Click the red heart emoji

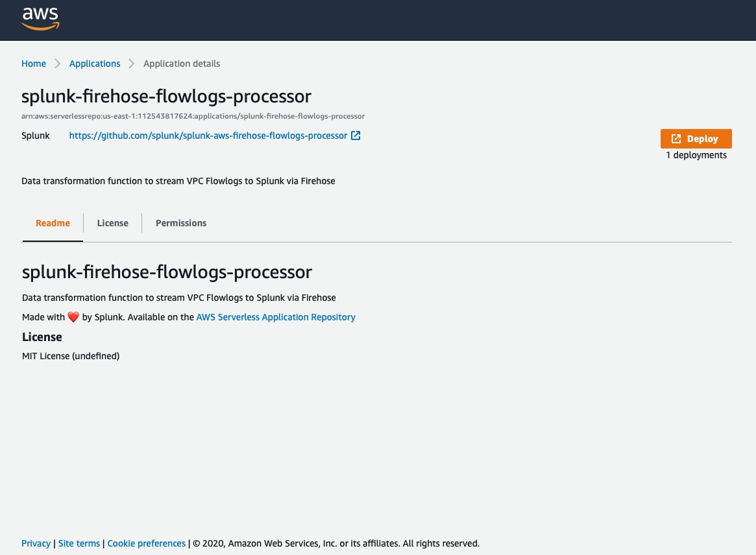[x=73, y=317]
